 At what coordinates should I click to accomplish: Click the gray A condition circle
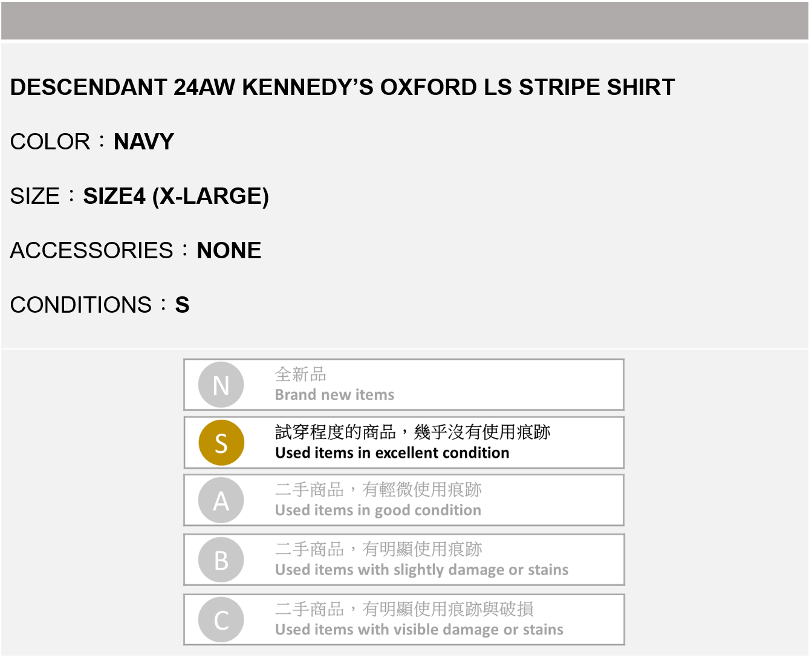tap(221, 501)
